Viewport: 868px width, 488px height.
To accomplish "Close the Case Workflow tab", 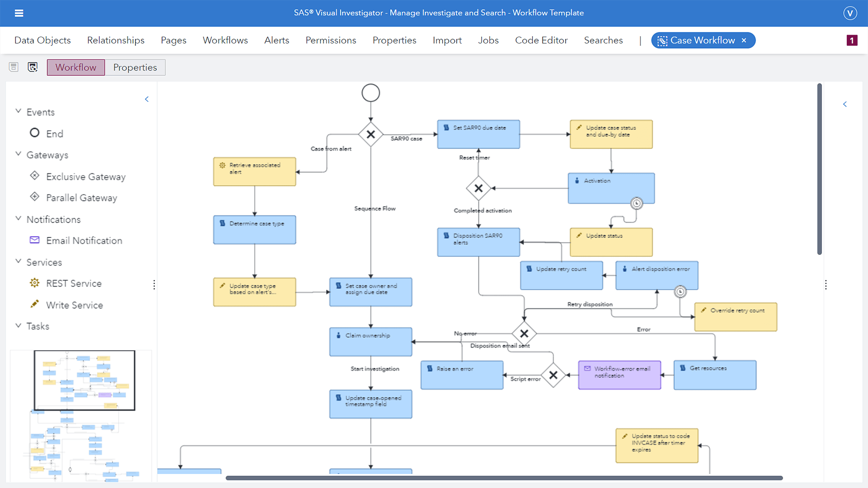I will pos(744,41).
